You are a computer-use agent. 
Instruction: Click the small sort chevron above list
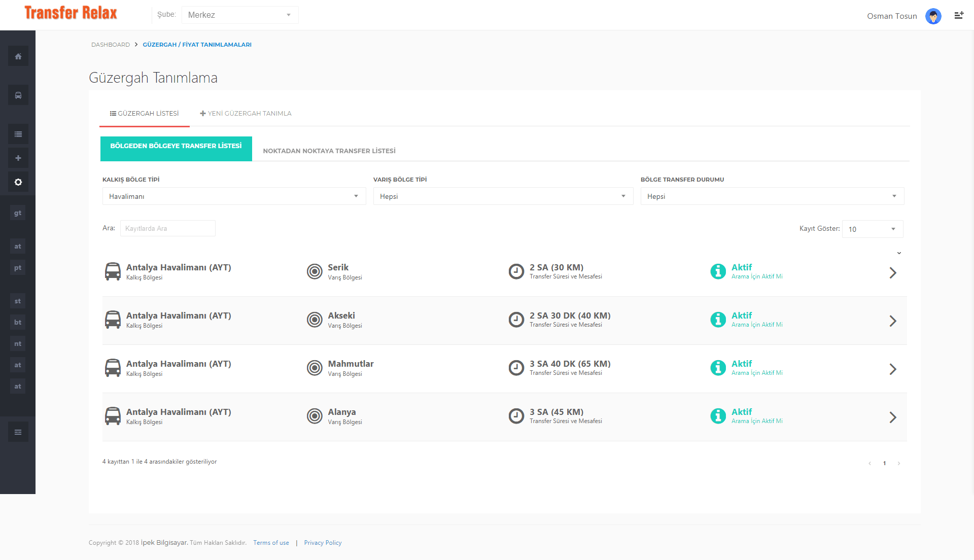coord(899,253)
